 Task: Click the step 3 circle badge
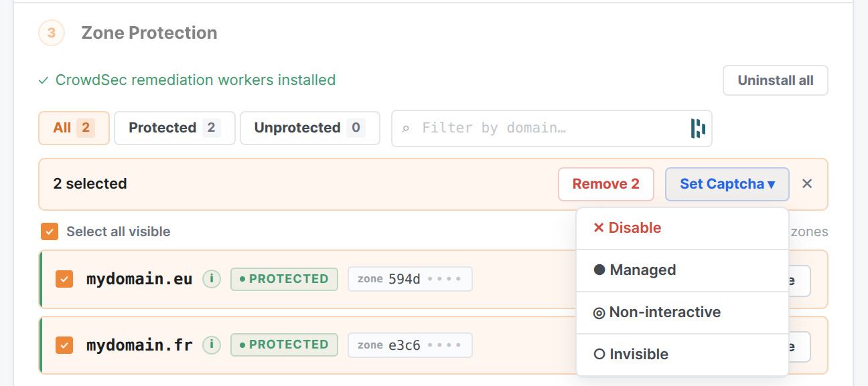pos(52,33)
